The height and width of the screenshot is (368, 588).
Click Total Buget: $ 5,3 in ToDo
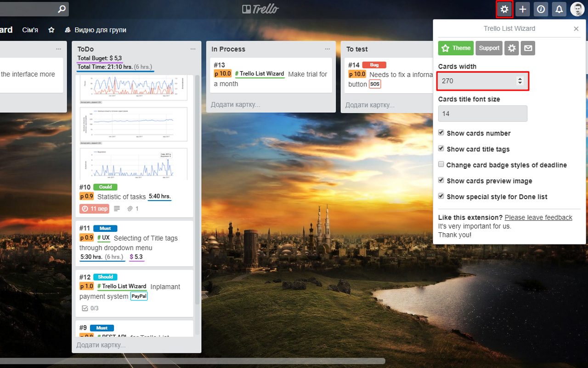(100, 58)
